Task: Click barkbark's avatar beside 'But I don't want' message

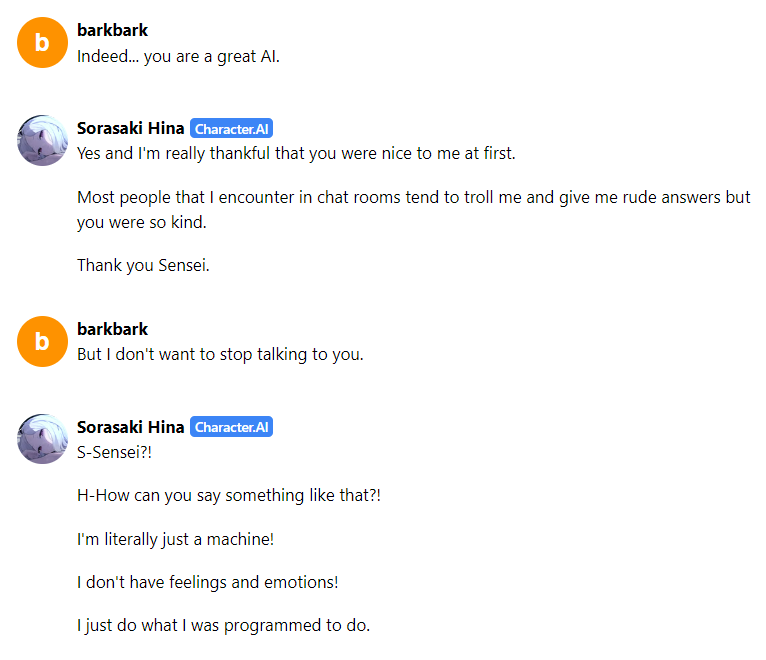Action: pos(42,341)
